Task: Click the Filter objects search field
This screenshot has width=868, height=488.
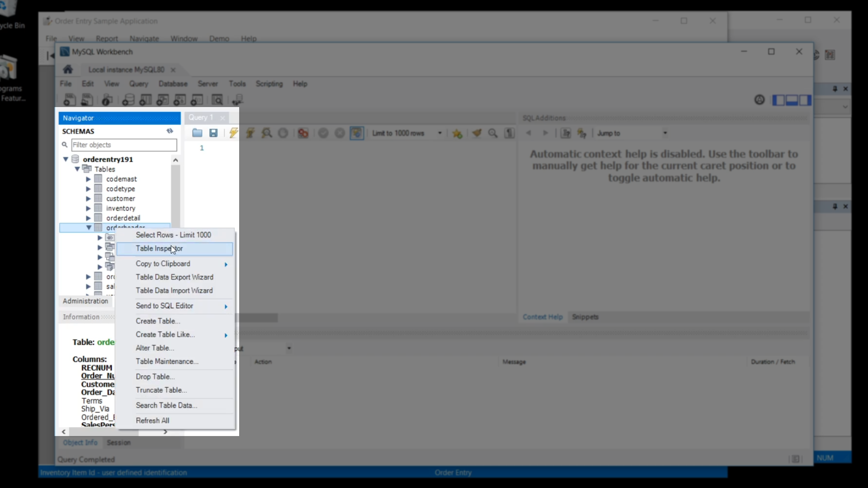Action: tap(124, 145)
